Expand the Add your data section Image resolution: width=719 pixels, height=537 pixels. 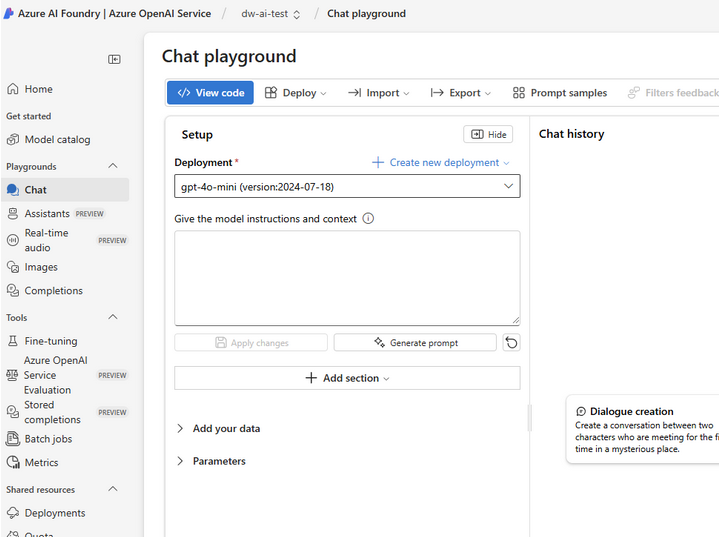tap(219, 428)
